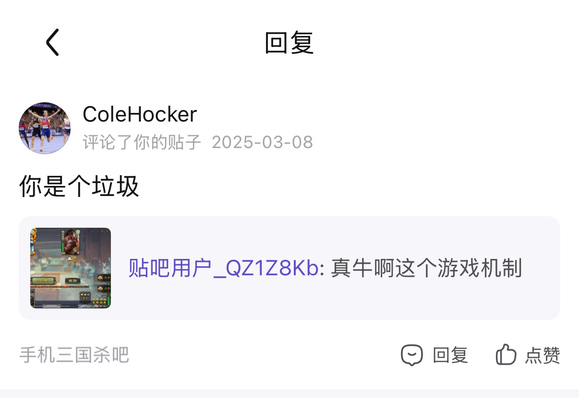Image resolution: width=579 pixels, height=405 pixels.
Task: Tap the 回复 page title
Action: 289,43
